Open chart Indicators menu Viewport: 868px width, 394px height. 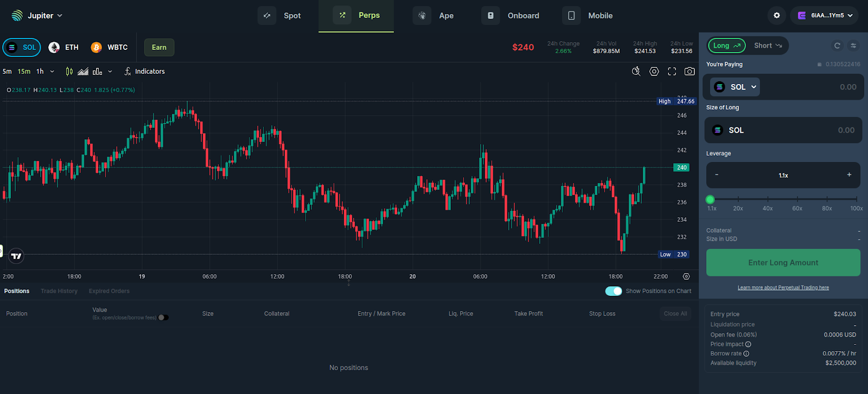pyautogui.click(x=144, y=72)
